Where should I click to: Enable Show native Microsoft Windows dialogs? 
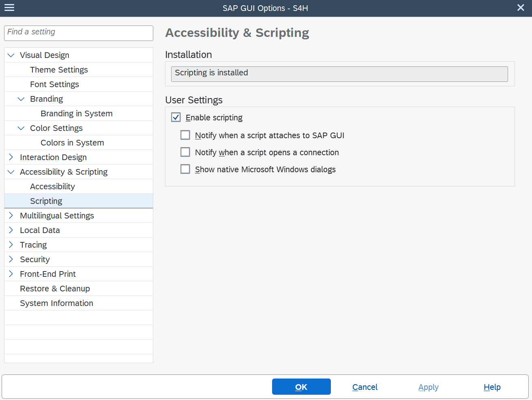[x=185, y=169]
